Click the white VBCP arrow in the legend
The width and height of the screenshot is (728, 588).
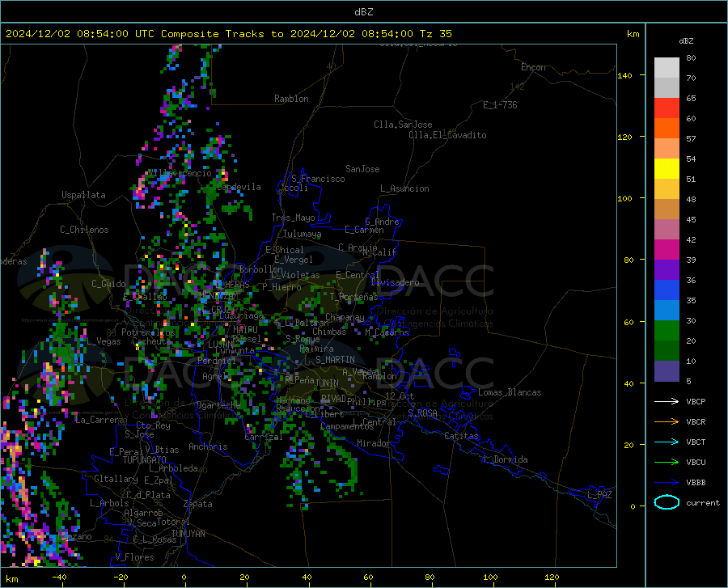pos(667,401)
